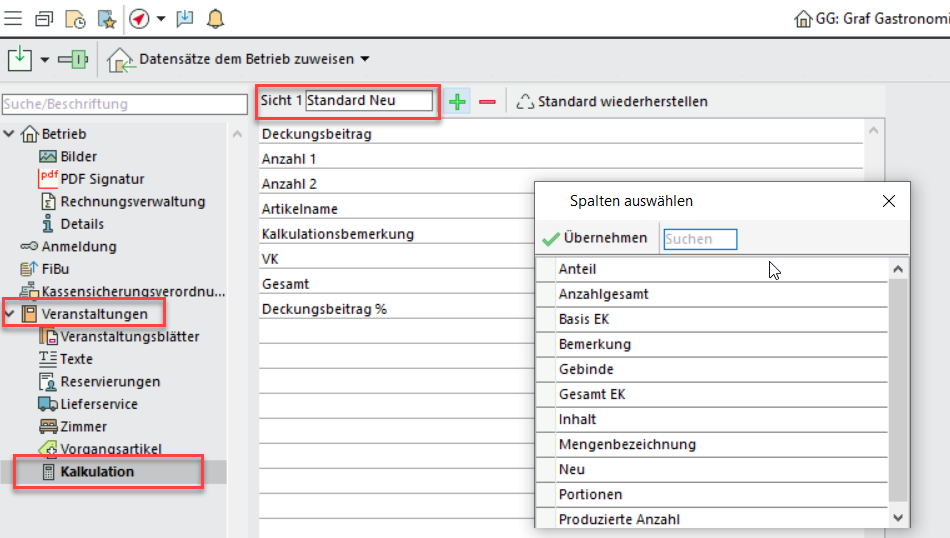Click the compass navigation icon
Viewport: 950px width, 538px height.
pyautogui.click(x=139, y=18)
